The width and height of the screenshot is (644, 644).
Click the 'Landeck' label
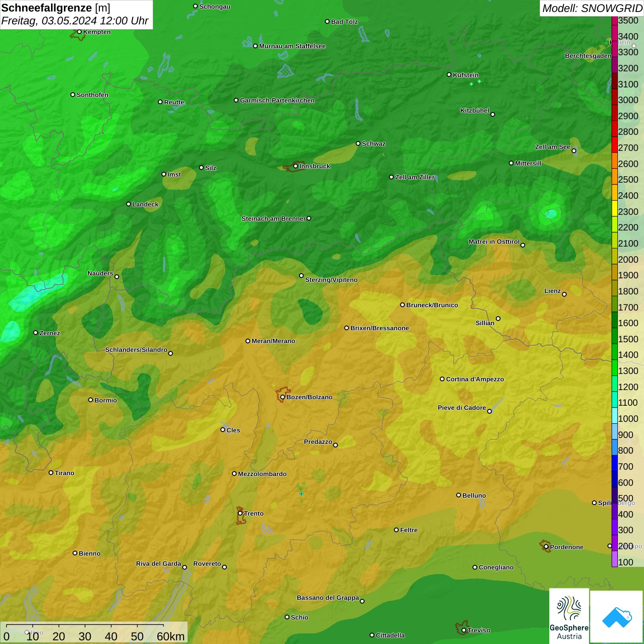pos(145,204)
